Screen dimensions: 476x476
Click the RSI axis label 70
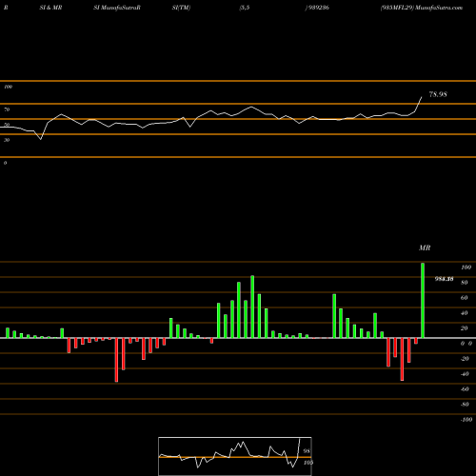coord(7,109)
